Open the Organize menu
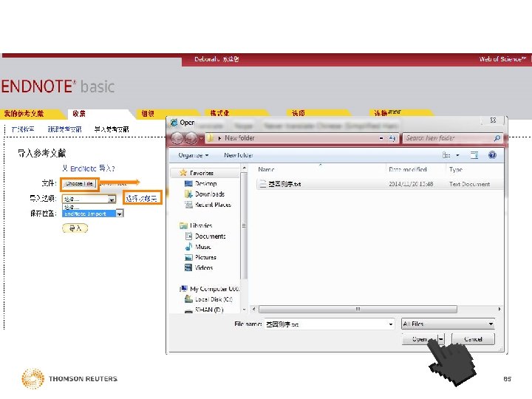This screenshot has width=532, height=399. (194, 155)
